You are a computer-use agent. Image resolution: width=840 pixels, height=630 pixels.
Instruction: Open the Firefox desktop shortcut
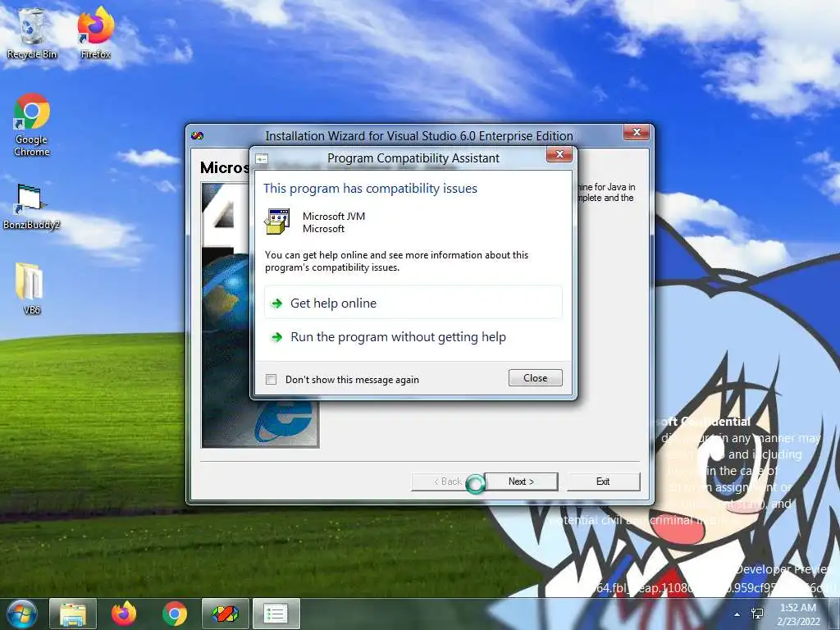point(95,32)
